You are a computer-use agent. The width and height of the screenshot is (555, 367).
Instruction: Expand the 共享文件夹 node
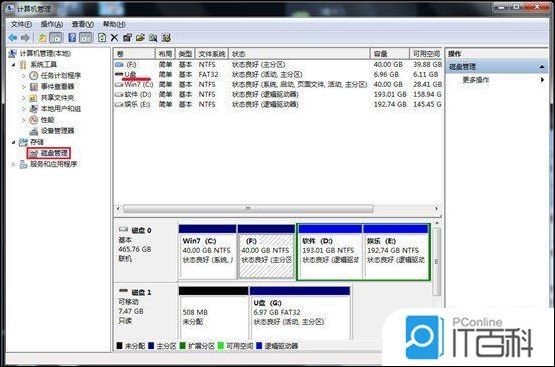pos(24,98)
